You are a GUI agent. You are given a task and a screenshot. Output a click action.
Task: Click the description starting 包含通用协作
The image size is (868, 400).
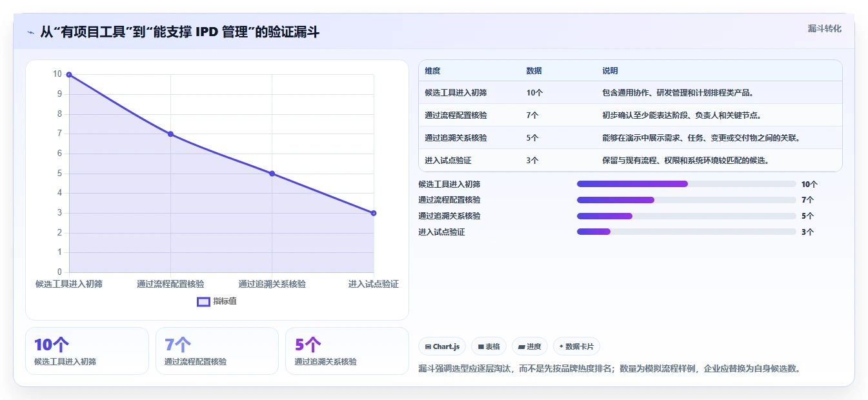point(678,93)
